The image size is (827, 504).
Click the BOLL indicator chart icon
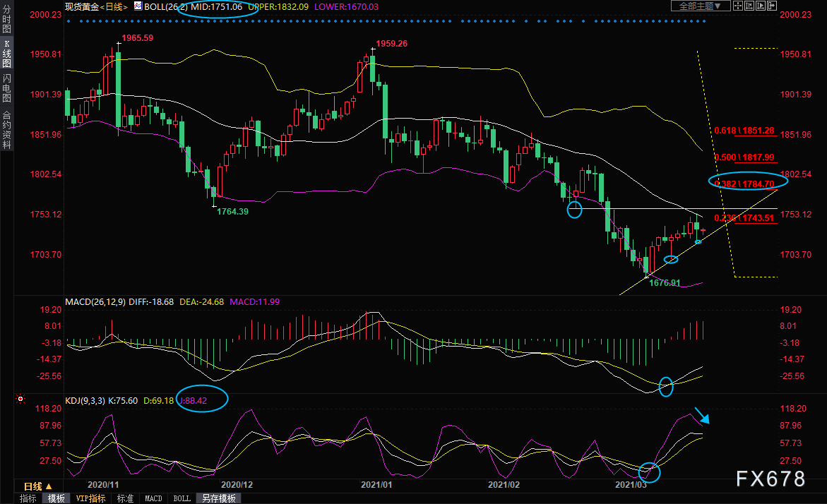click(138, 6)
